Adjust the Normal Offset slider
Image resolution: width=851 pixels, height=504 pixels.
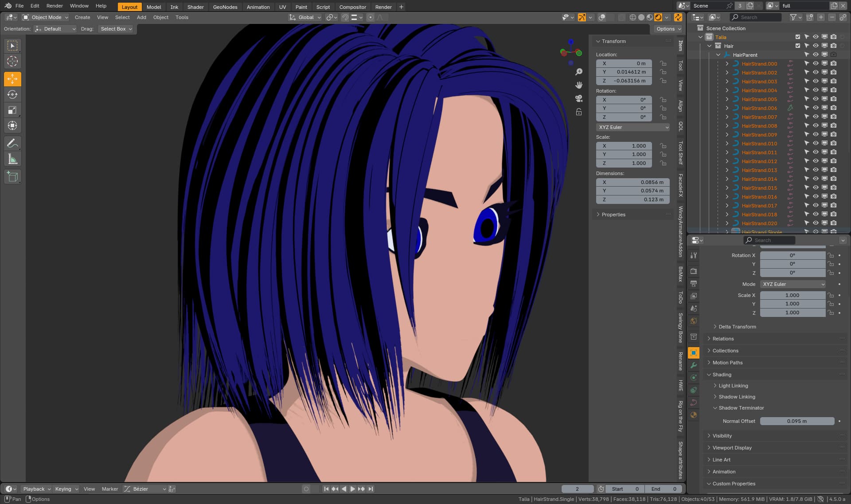(x=797, y=421)
